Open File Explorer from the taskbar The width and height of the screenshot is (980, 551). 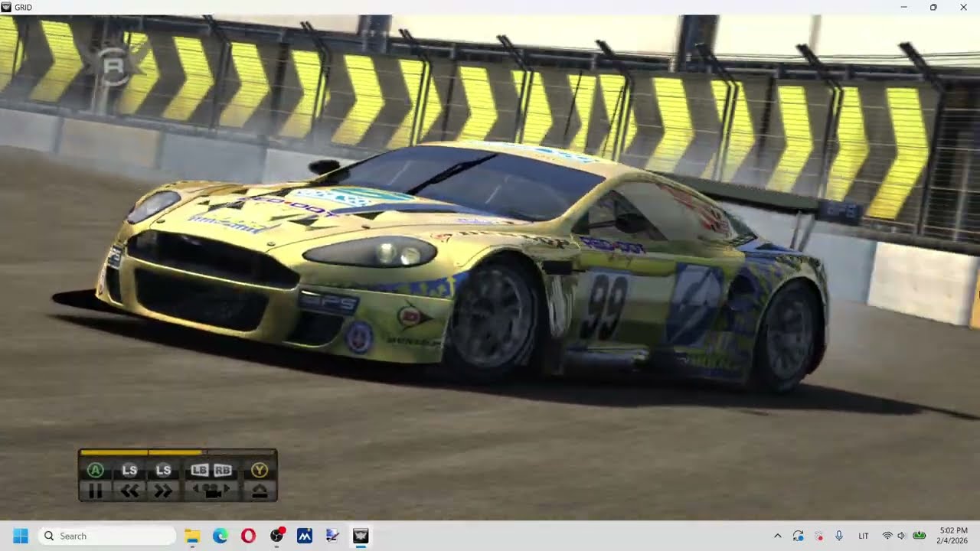tap(192, 536)
